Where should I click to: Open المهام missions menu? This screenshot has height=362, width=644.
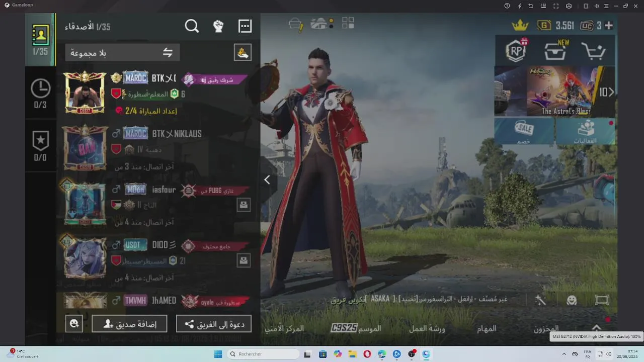(487, 328)
